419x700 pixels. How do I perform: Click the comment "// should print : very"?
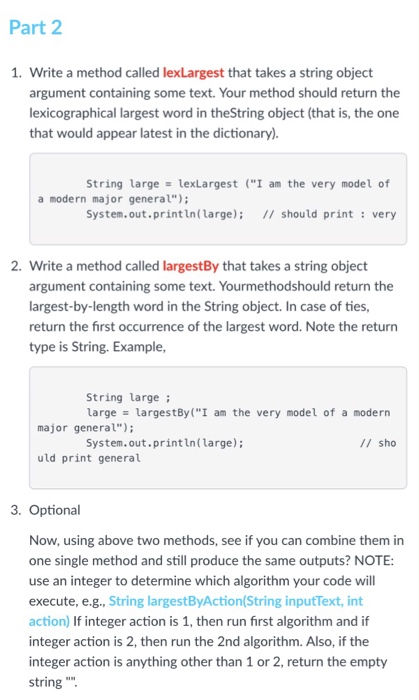click(329, 214)
